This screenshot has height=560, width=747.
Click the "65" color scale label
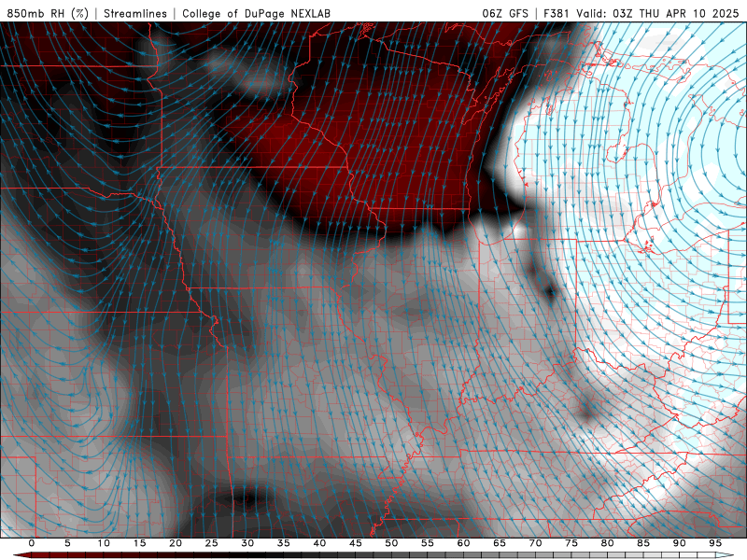500,543
